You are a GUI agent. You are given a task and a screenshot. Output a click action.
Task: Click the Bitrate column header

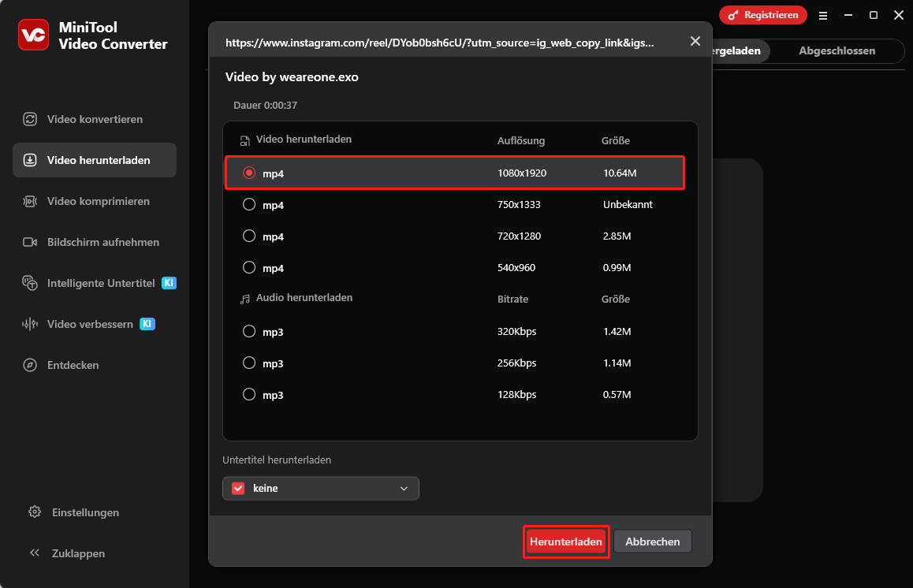click(512, 299)
